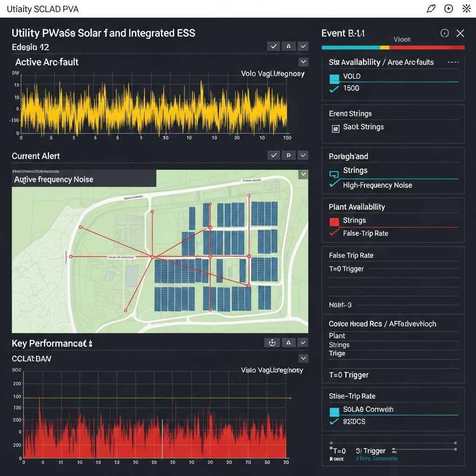Click the target icon in Event B-1.1 header
The height and width of the screenshot is (476, 476).
point(444,33)
